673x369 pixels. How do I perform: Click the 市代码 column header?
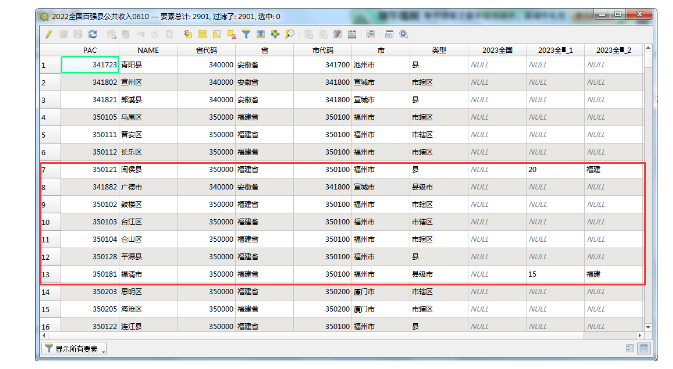click(x=323, y=50)
